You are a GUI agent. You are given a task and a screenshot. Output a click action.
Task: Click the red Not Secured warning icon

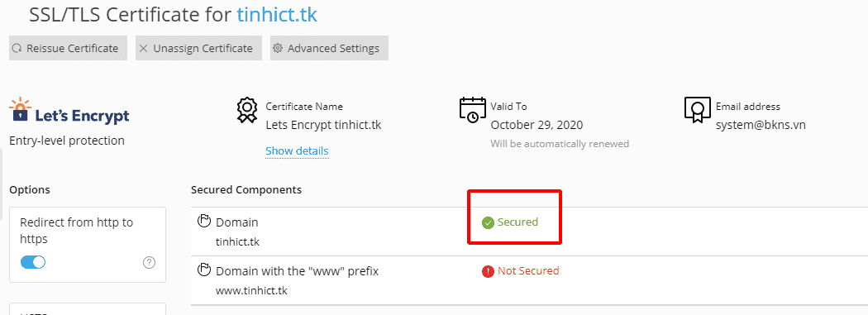(x=488, y=271)
